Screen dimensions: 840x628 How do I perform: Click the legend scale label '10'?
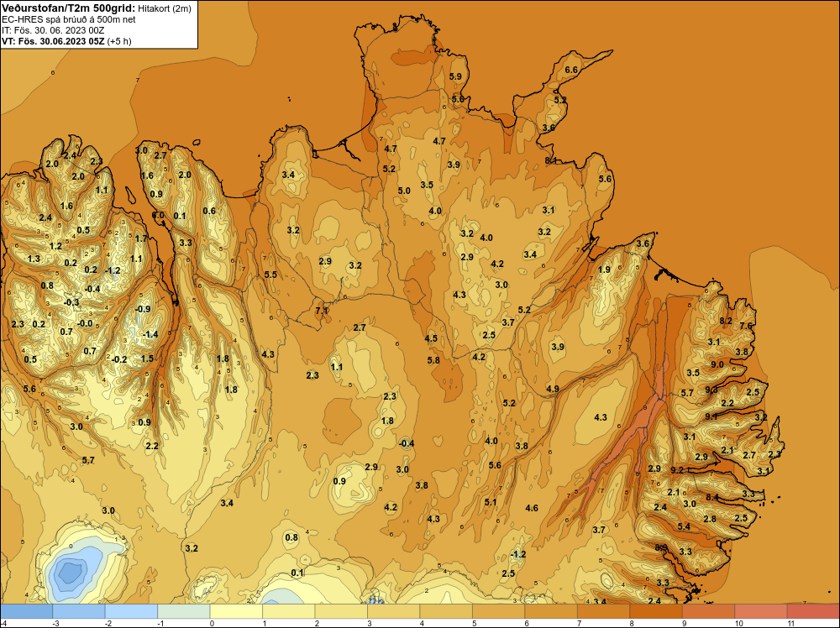[x=738, y=623]
